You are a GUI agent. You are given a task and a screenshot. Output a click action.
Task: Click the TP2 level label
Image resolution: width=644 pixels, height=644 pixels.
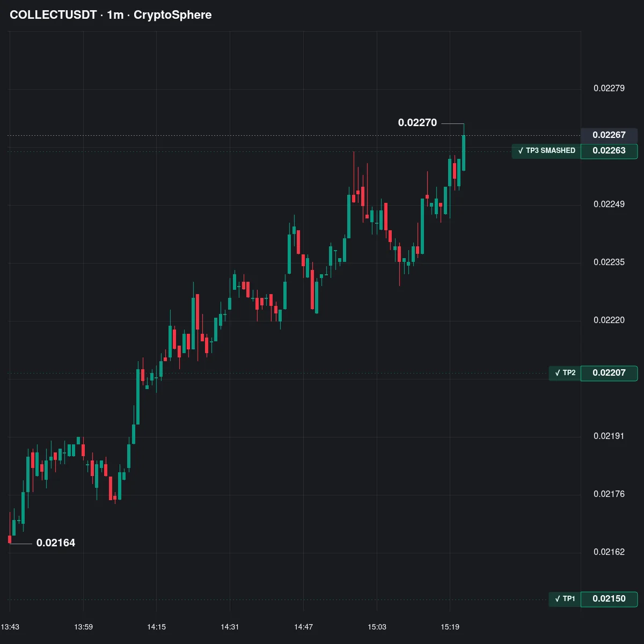[565, 373]
